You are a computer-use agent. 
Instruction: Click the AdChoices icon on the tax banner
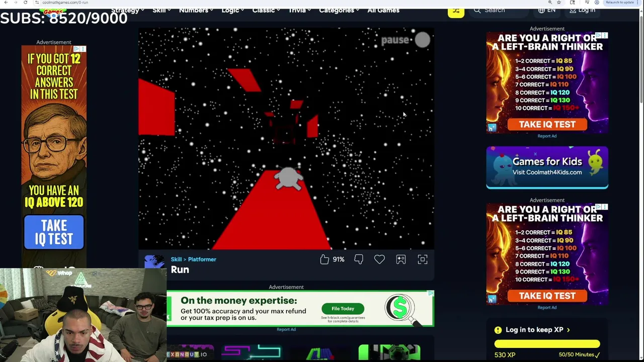(431, 293)
